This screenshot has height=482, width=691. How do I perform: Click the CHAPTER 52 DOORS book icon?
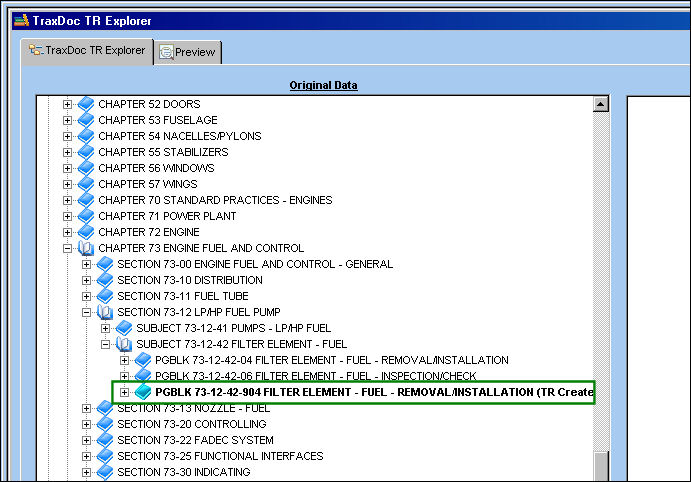tap(86, 104)
